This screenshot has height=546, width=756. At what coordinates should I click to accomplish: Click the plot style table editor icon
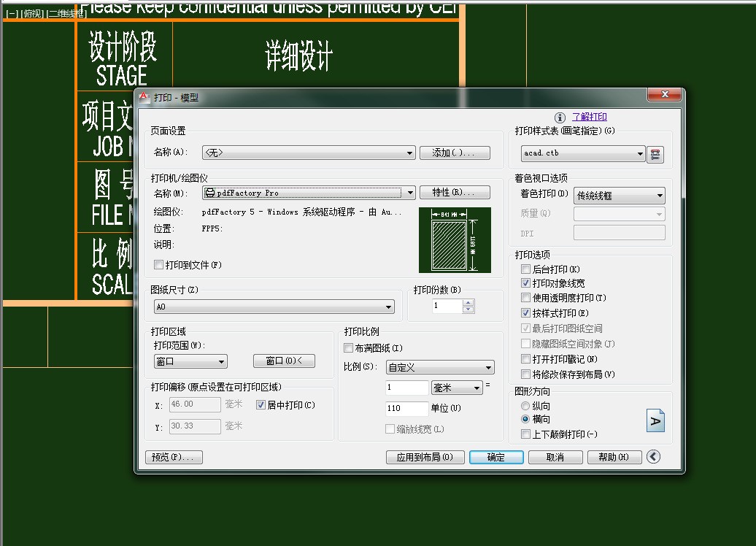click(x=655, y=154)
